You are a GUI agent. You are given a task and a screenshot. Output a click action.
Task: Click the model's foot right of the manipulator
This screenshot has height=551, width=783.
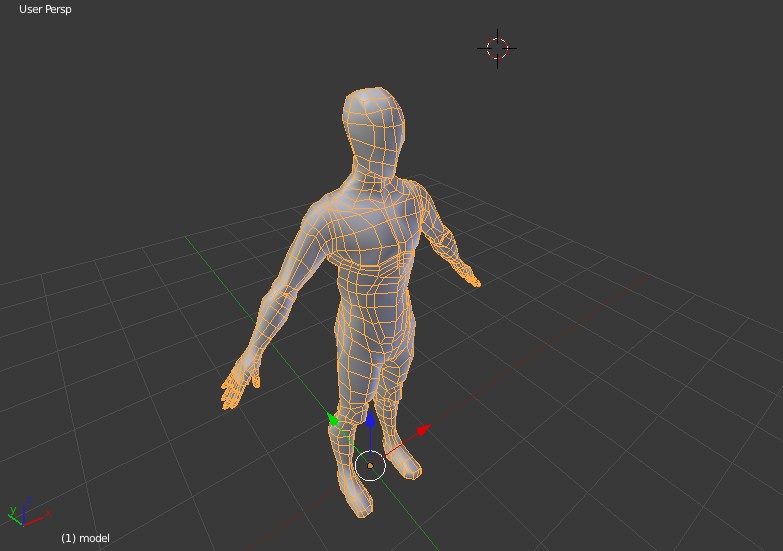click(x=404, y=462)
